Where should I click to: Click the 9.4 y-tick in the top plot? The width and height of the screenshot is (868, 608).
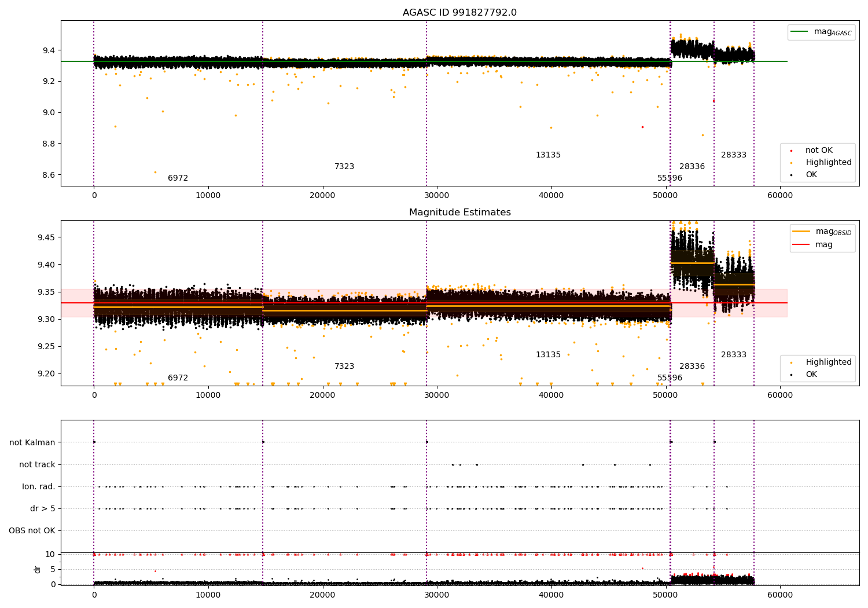pos(49,50)
